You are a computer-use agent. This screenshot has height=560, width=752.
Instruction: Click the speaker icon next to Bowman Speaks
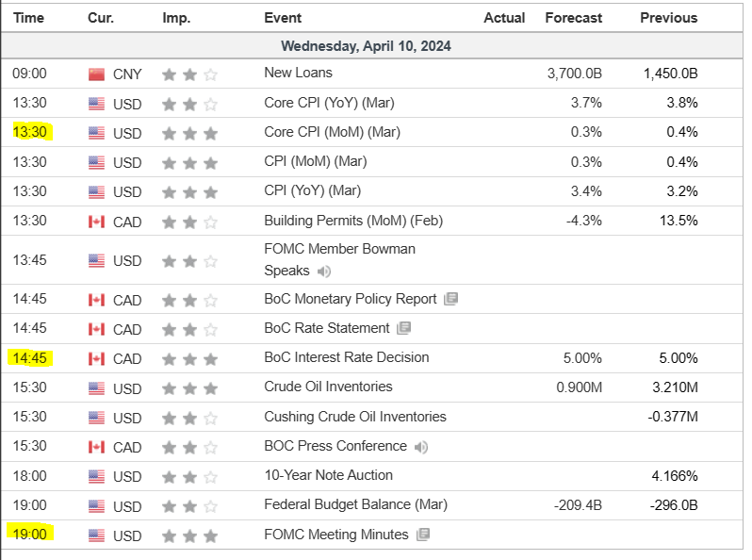[x=324, y=272]
